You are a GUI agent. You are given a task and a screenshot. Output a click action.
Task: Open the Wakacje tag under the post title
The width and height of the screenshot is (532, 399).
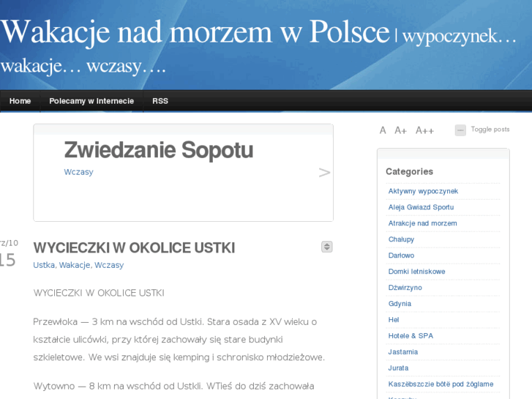tap(75, 265)
